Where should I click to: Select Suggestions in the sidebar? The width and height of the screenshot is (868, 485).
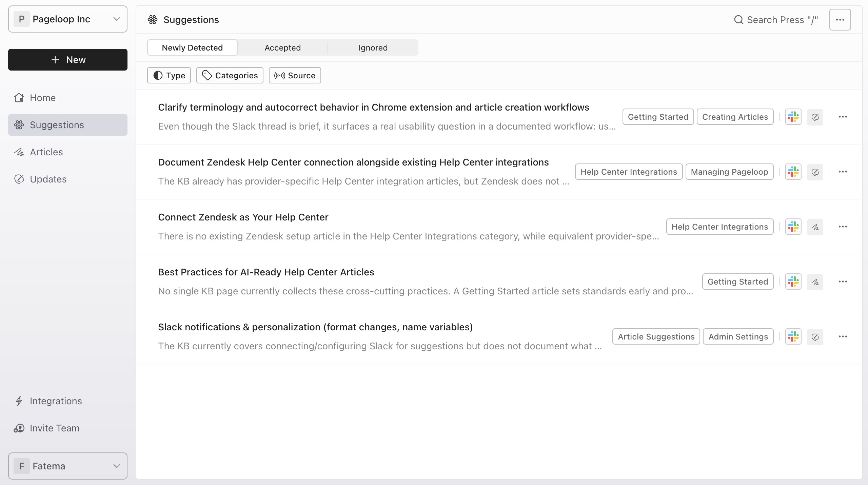point(68,125)
